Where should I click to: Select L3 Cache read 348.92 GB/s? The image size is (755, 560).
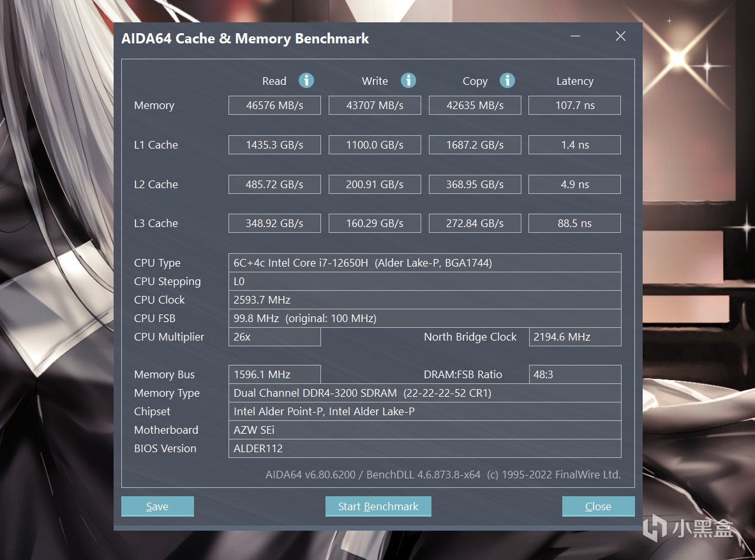click(274, 223)
